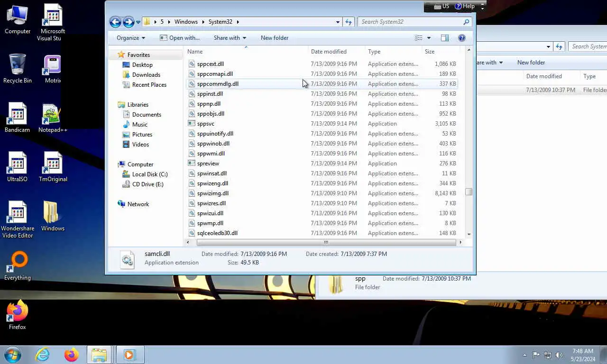Open Wondershare Video Editor desktop shortcut
Viewport: 607px width, 364px height.
[x=18, y=220]
